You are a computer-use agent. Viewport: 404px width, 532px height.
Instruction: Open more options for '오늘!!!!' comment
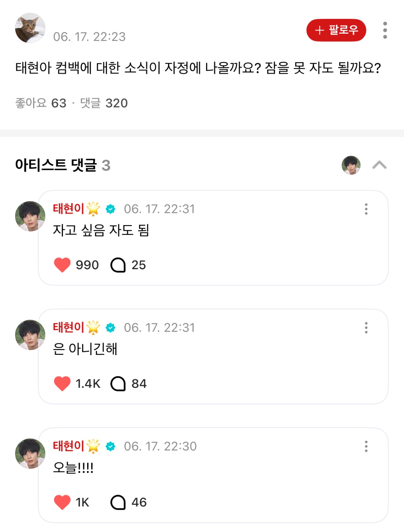(366, 446)
